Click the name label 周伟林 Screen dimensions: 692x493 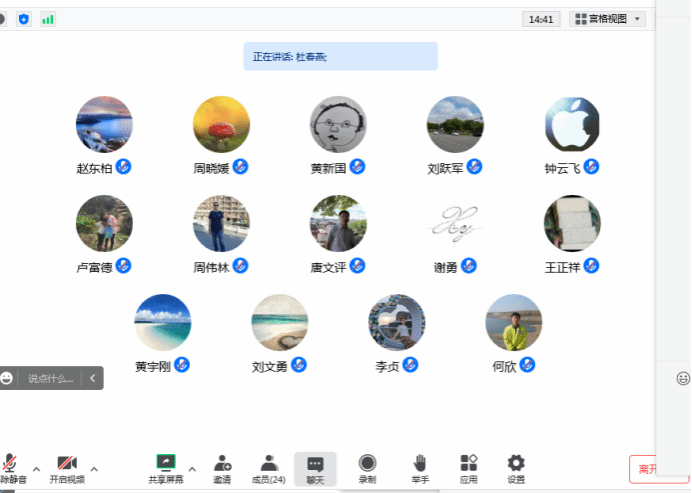pos(211,267)
